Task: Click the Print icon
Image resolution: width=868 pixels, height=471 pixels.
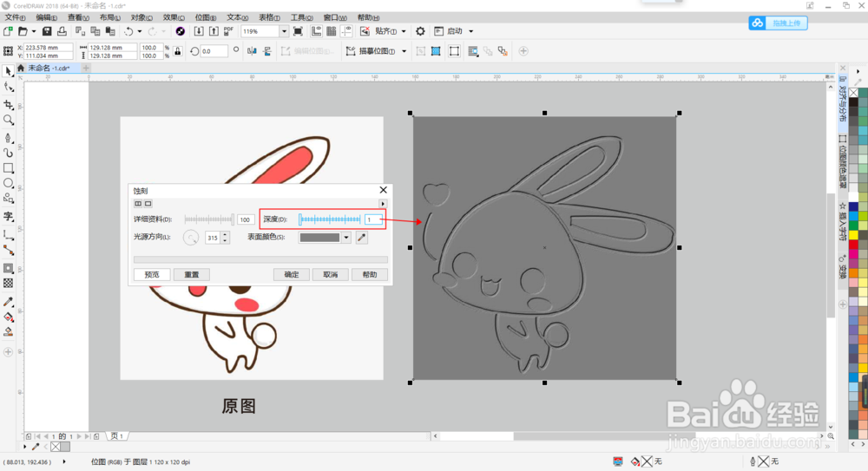Action: point(62,31)
